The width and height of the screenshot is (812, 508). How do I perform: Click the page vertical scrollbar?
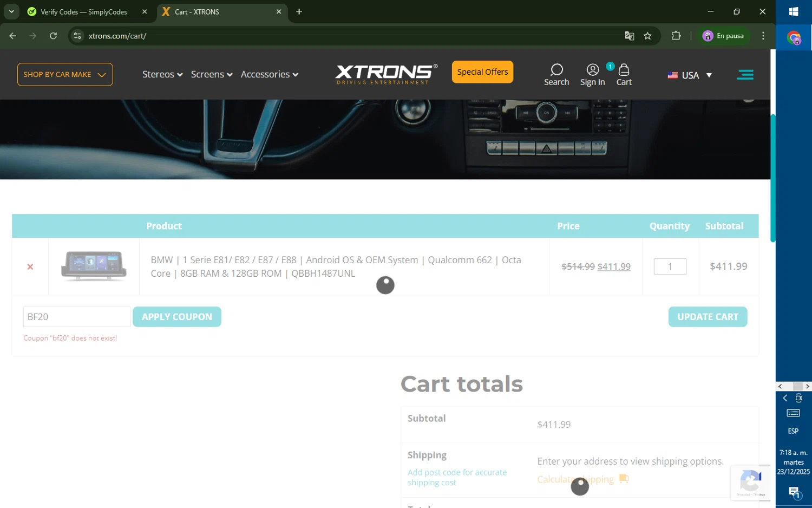point(773,178)
